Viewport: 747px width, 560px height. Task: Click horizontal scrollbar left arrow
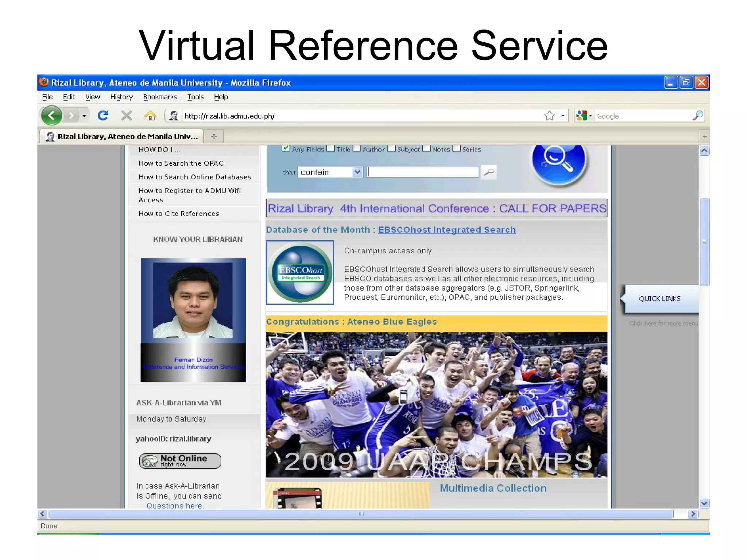pyautogui.click(x=43, y=514)
